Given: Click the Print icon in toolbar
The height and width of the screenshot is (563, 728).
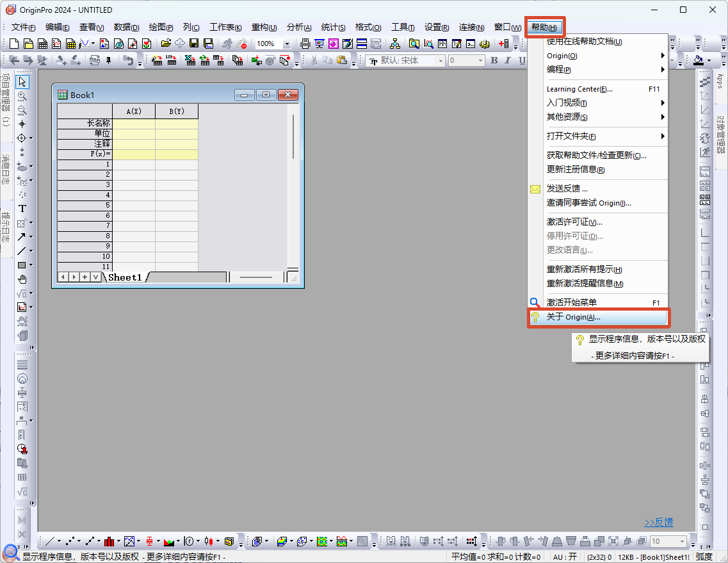Looking at the screenshot, I should pos(305,44).
